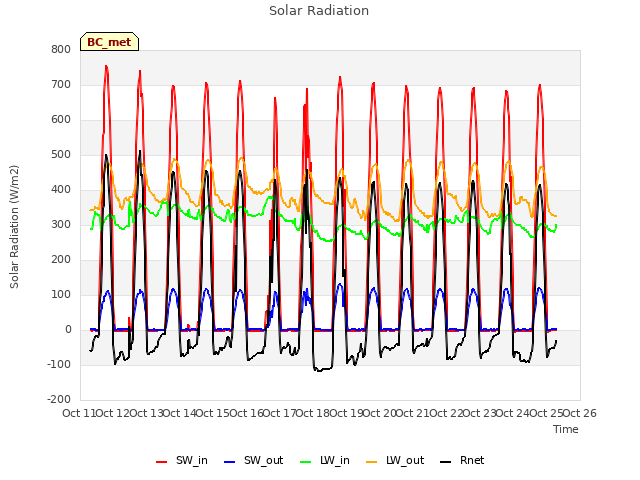The width and height of the screenshot is (640, 480).
Task: Toggle the LW_in legend entry
Action: (x=325, y=461)
